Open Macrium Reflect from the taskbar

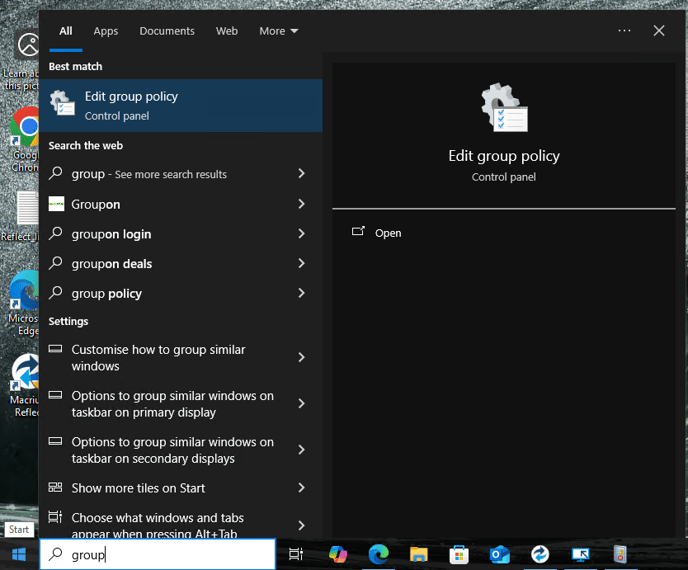(x=540, y=554)
